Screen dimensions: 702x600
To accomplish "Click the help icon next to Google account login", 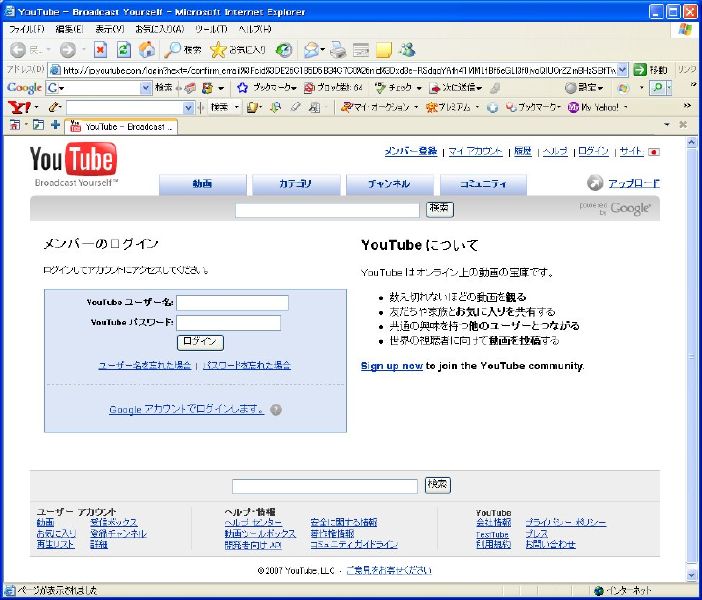I will pyautogui.click(x=276, y=409).
